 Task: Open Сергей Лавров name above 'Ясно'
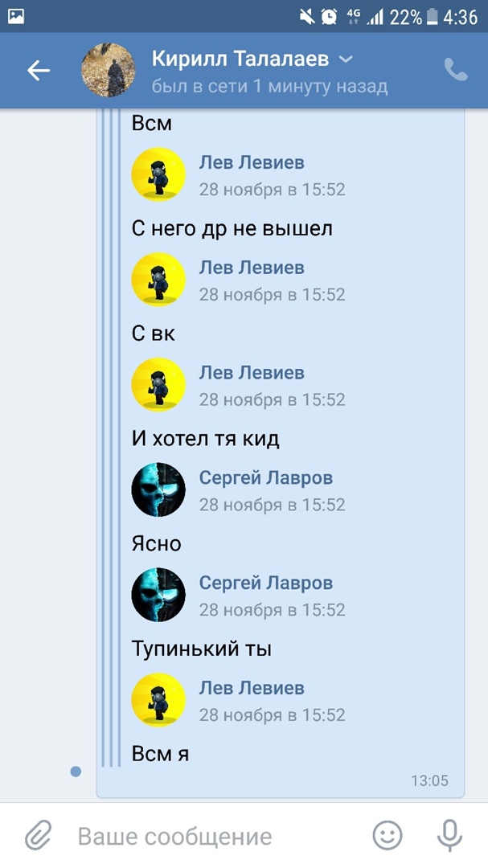266,478
